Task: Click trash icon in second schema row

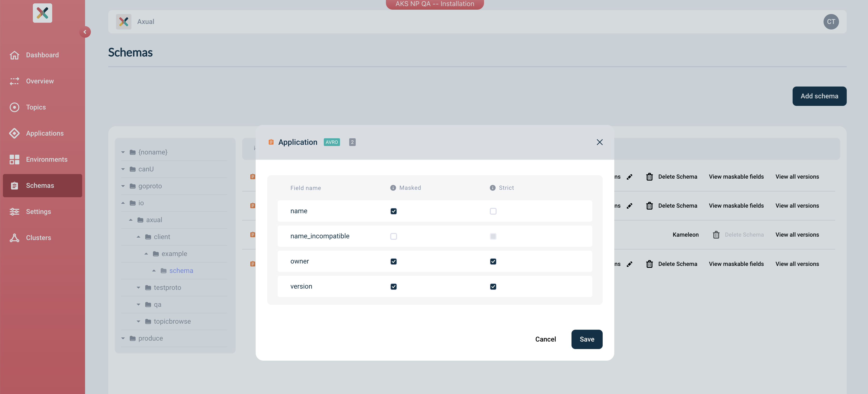Action: coord(649,206)
